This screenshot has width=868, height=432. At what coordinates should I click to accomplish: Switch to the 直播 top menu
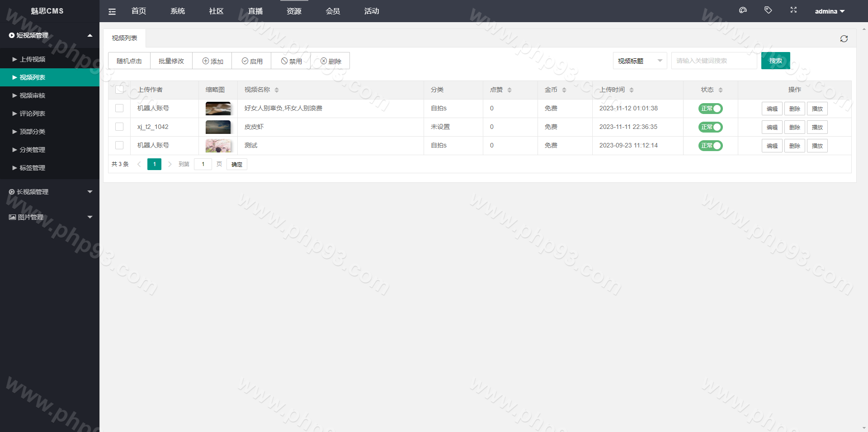click(255, 11)
